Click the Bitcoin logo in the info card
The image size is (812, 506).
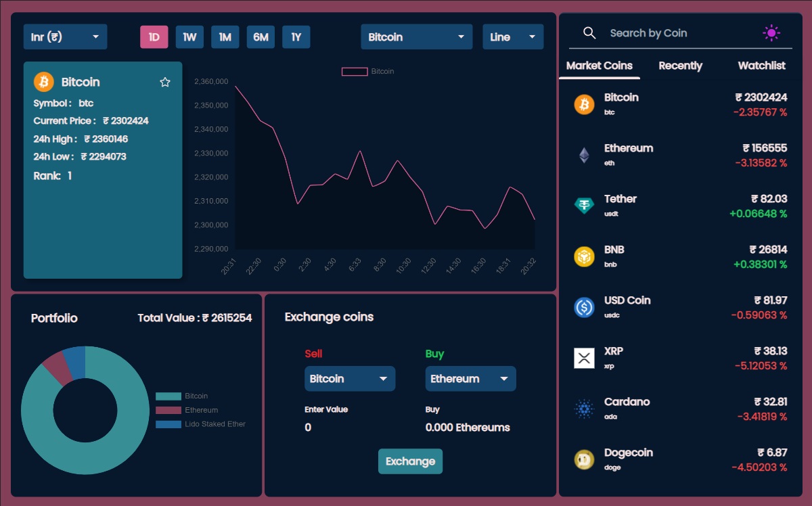[x=44, y=82]
